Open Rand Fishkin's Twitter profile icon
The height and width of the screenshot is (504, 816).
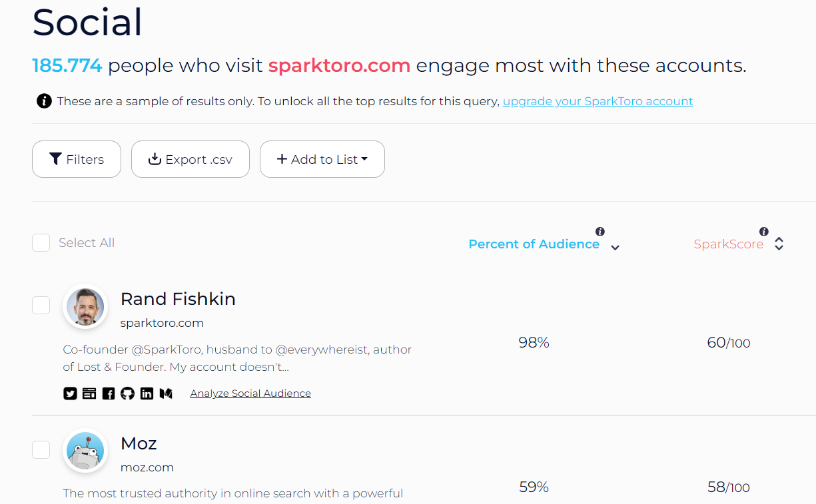[70, 393]
